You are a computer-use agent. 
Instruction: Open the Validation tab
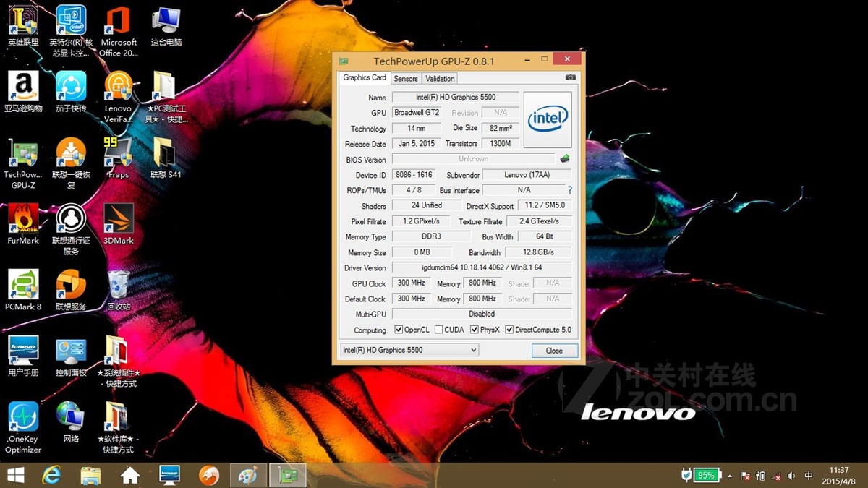pos(439,78)
